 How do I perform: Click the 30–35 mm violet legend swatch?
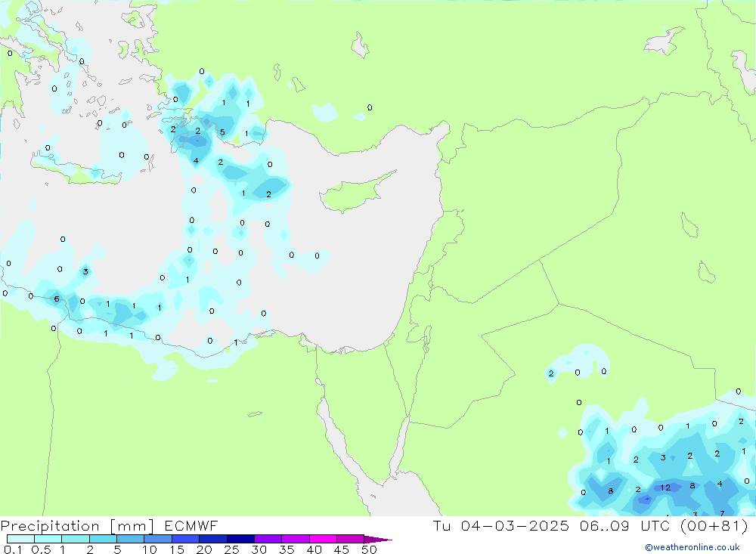tap(268, 539)
